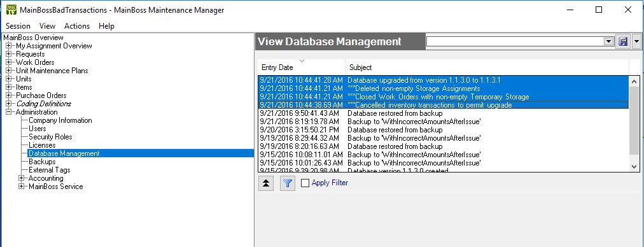Sort by the Subject column header
The height and width of the screenshot is (247, 644).
click(487, 67)
